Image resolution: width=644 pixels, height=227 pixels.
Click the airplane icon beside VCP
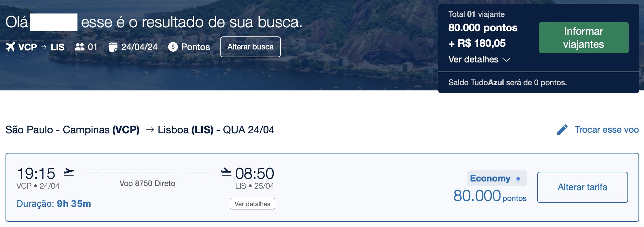point(10,47)
